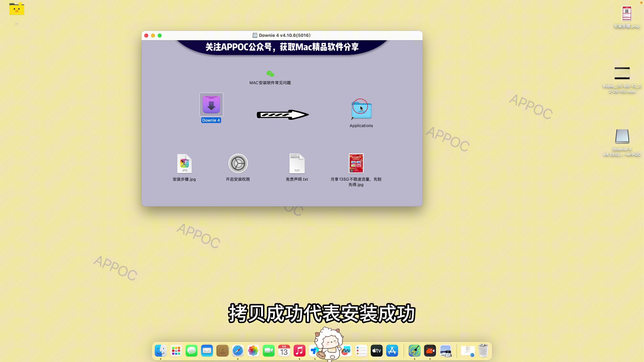This screenshot has height=362, width=644.
Task: Select the Downie 4 app icon
Action: (211, 105)
